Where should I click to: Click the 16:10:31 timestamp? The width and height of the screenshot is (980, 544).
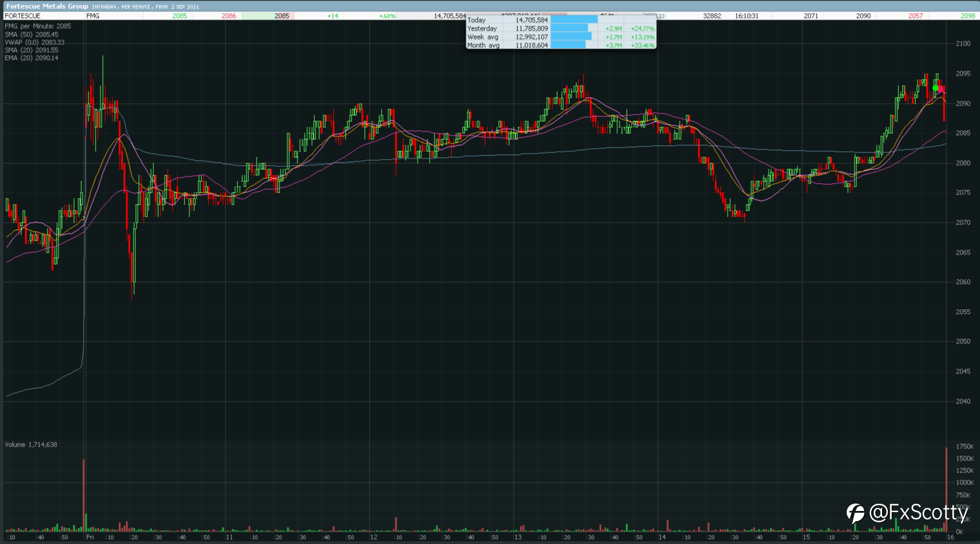[x=747, y=16]
